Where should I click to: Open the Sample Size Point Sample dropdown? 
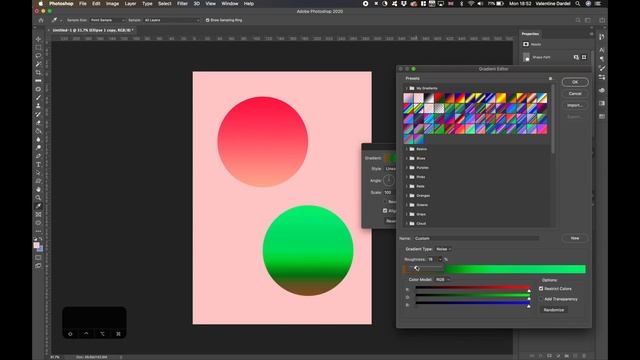click(107, 20)
